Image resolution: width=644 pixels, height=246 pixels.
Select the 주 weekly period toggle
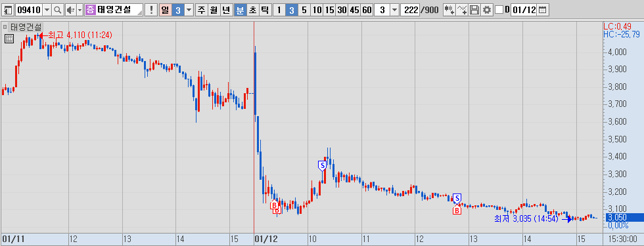[x=201, y=10]
